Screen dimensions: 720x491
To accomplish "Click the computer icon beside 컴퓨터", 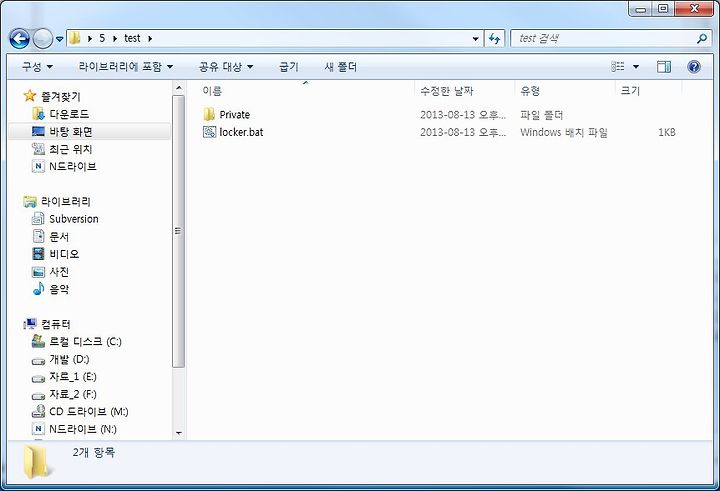I will coord(30,324).
